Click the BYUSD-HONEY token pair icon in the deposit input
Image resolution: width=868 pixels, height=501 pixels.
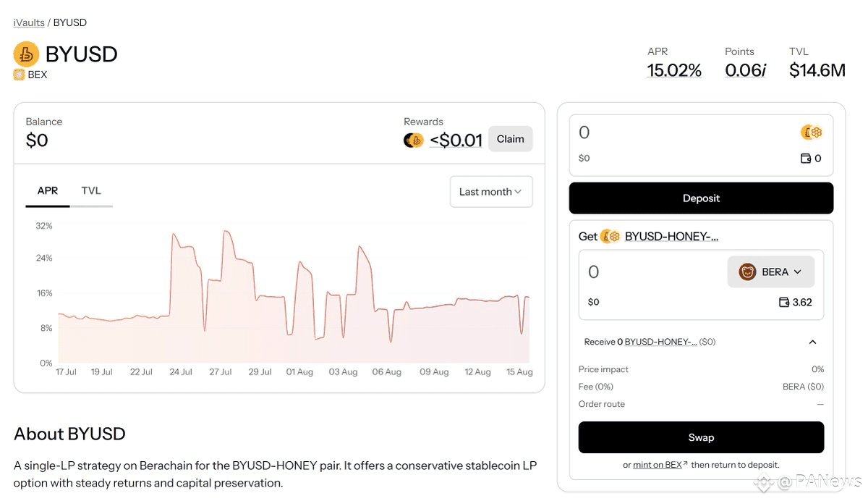(x=812, y=132)
